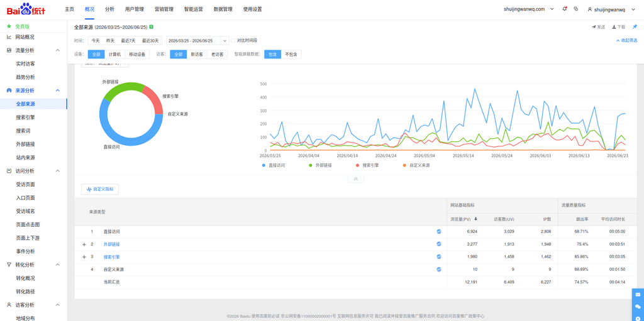Click the 转化分析 funnel icon
The width and height of the screenshot is (644, 321).
point(9,264)
